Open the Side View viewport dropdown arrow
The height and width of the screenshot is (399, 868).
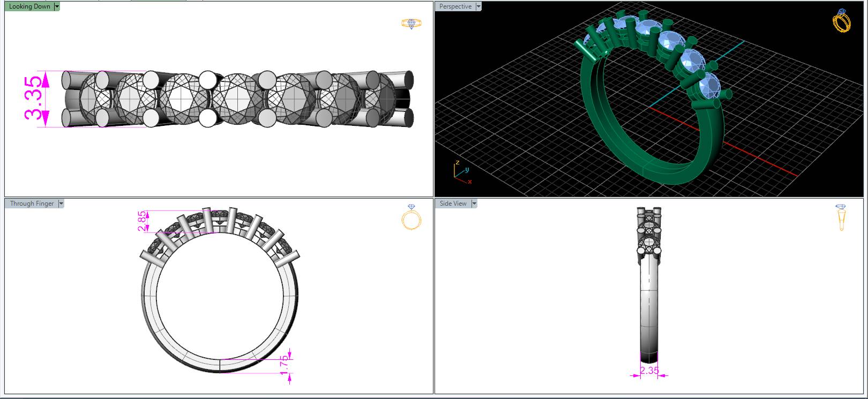475,204
